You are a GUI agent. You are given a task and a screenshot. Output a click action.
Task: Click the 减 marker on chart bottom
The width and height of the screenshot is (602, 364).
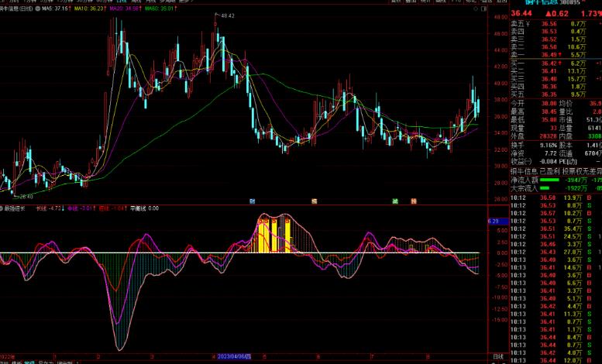[395, 201]
